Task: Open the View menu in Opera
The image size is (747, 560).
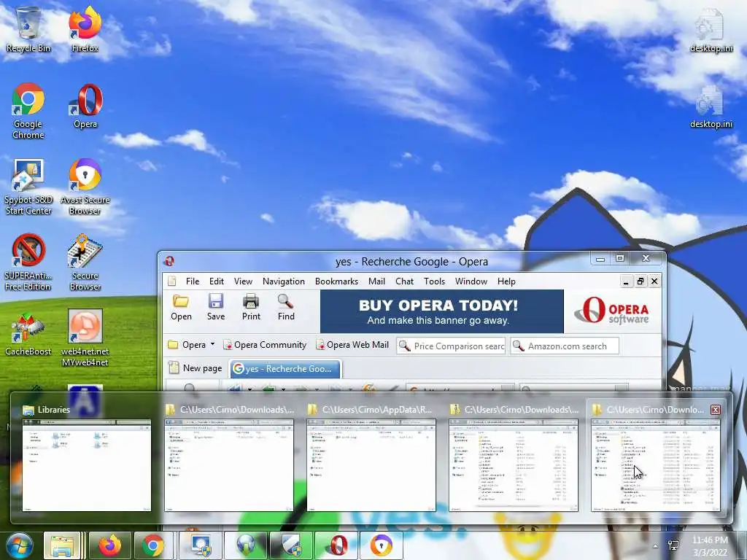Action: pos(243,281)
